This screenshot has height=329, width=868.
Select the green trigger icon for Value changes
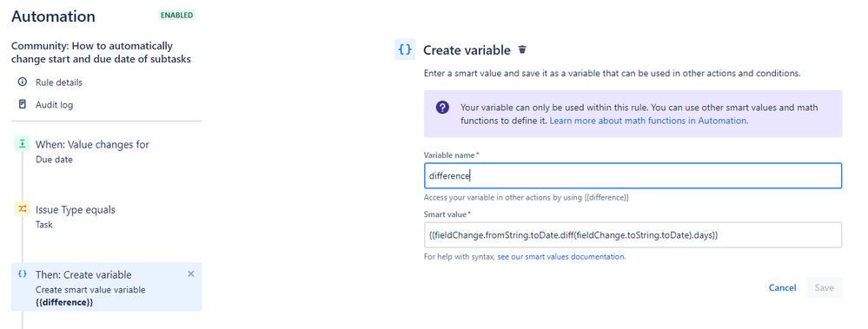click(22, 144)
